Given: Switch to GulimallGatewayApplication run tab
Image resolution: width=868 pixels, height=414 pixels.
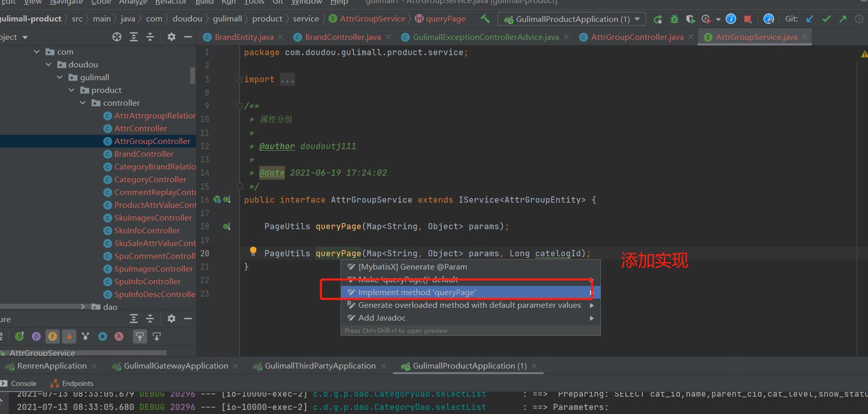Looking at the screenshot, I should (x=175, y=366).
